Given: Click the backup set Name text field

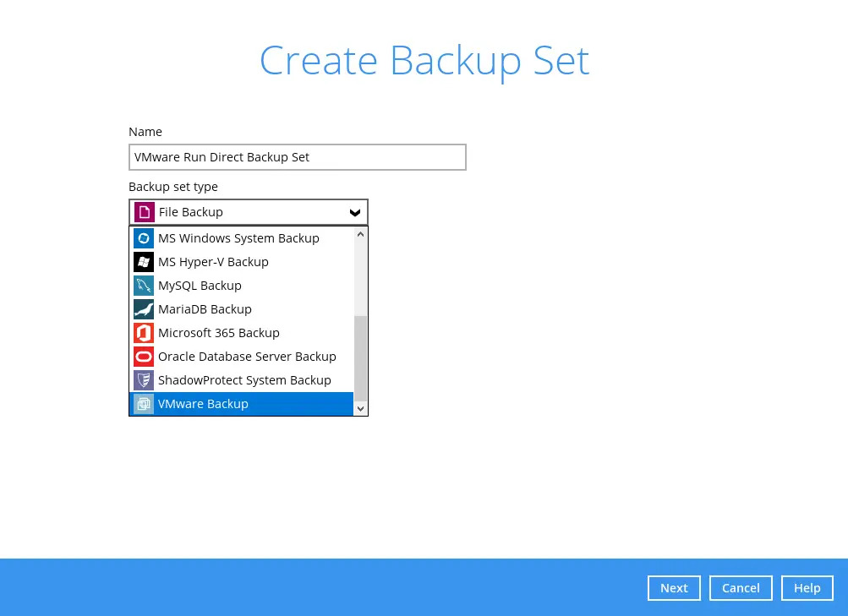Looking at the screenshot, I should point(297,157).
